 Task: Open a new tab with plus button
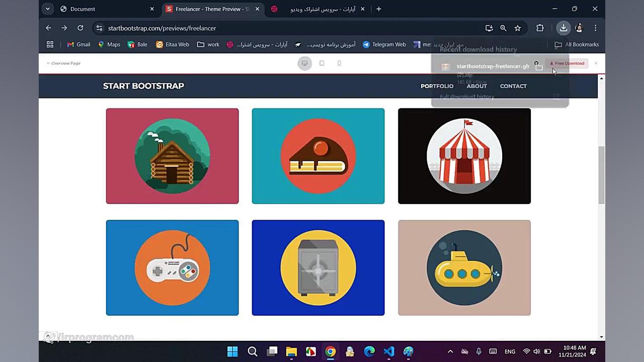click(379, 9)
